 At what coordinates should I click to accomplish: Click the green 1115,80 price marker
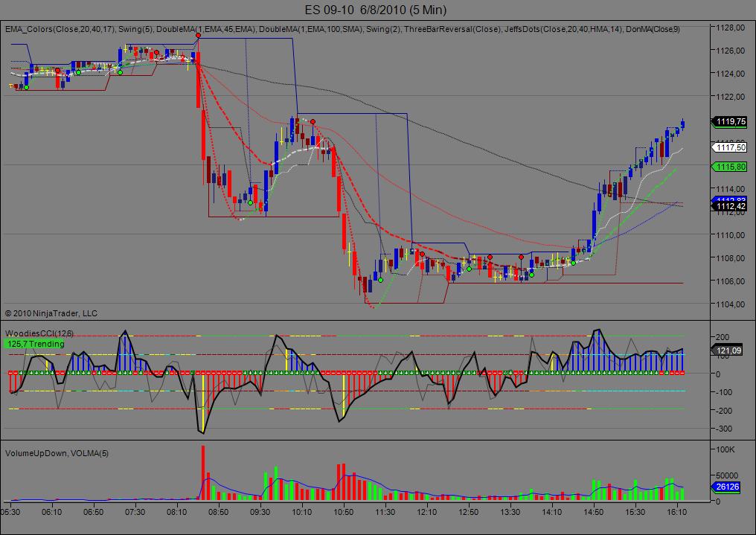730,167
